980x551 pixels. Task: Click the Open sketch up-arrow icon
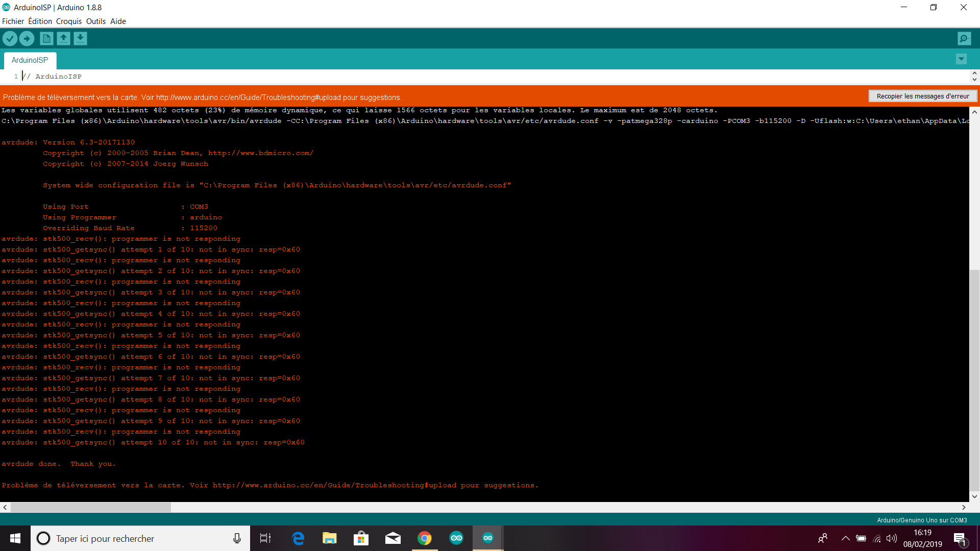(63, 38)
